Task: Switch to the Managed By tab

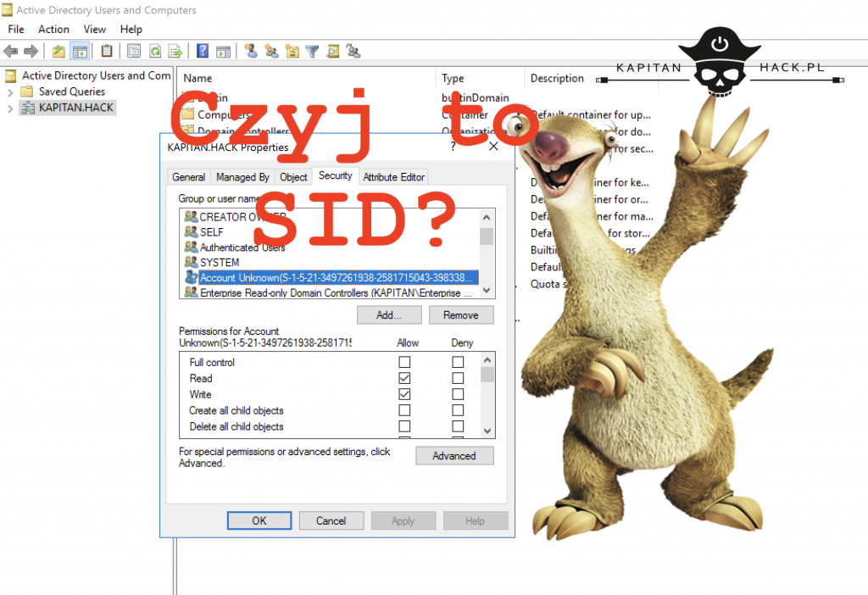Action: coord(242,177)
